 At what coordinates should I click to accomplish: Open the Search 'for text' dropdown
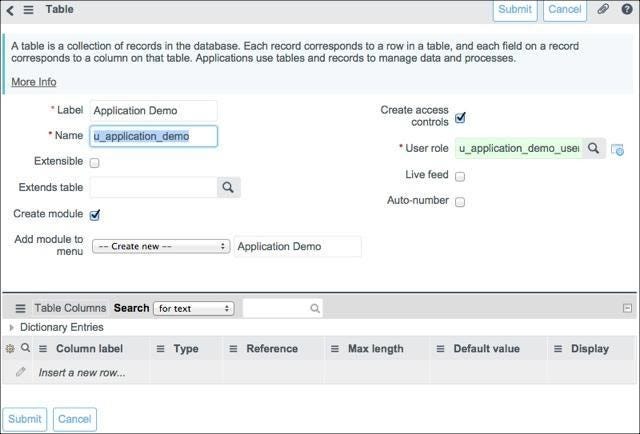(x=193, y=308)
